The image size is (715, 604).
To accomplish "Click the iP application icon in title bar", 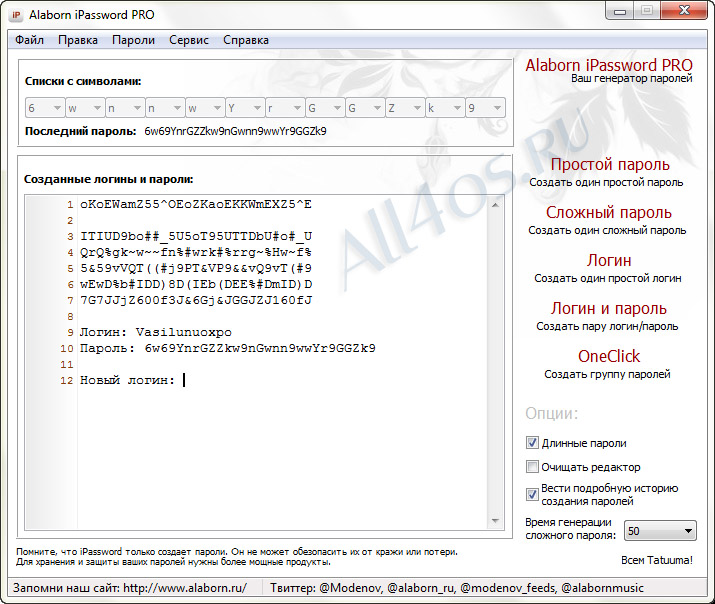I will click(x=16, y=15).
